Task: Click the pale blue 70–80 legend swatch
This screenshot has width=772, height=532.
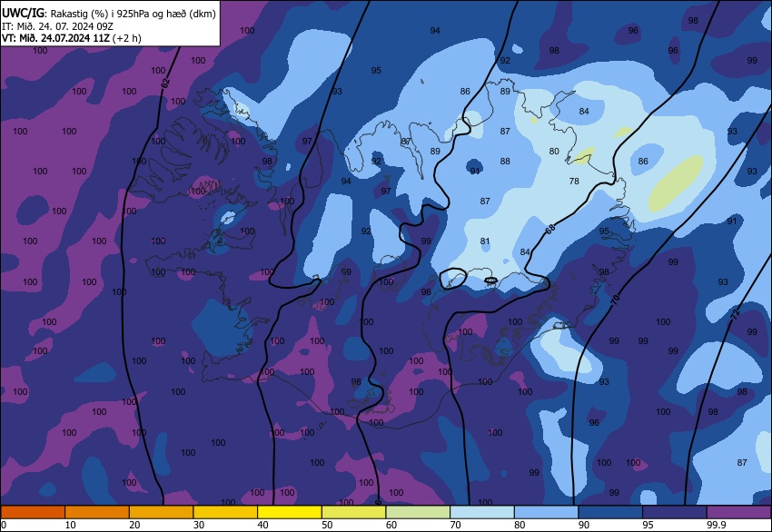Action: point(482,512)
